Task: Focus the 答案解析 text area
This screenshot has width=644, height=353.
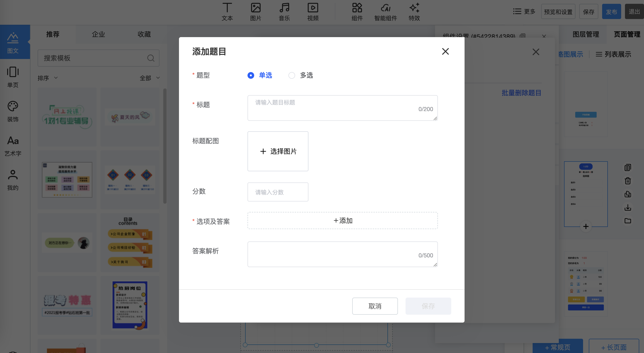Action: point(342,254)
